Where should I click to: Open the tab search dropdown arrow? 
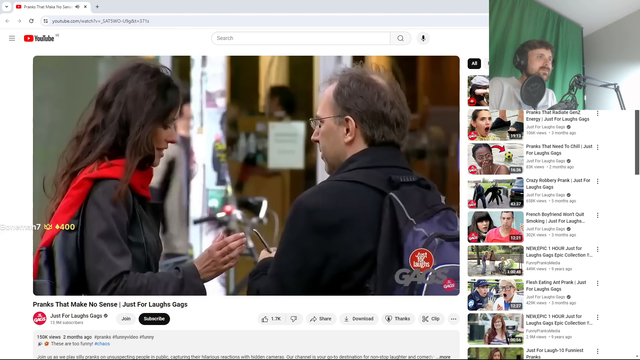pyautogui.click(x=6, y=7)
